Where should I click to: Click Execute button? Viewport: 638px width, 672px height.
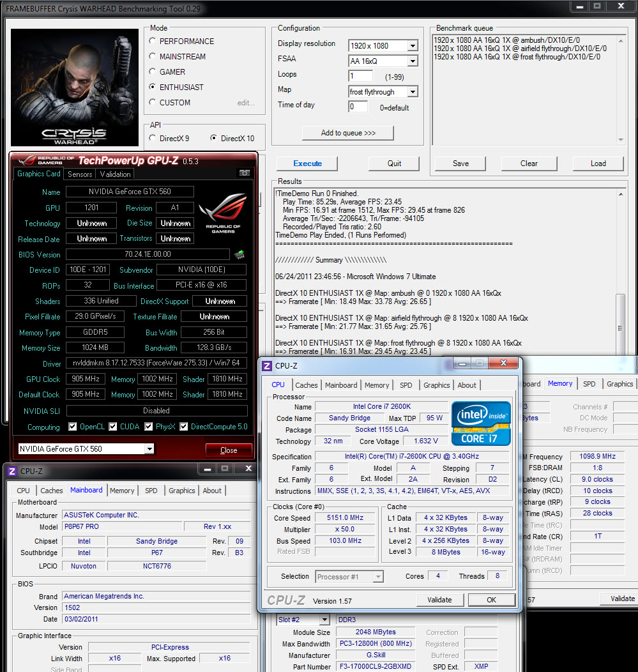click(307, 164)
